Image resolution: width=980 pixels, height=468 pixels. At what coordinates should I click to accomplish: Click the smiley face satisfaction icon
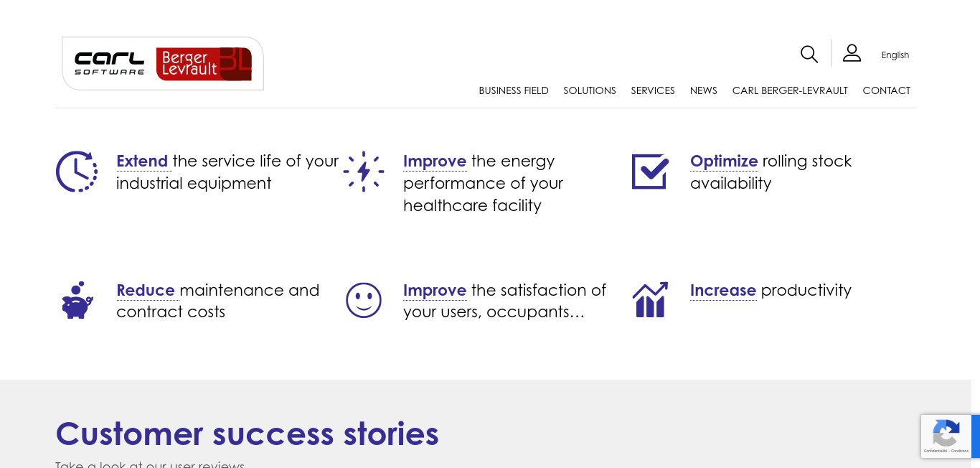[x=364, y=300]
